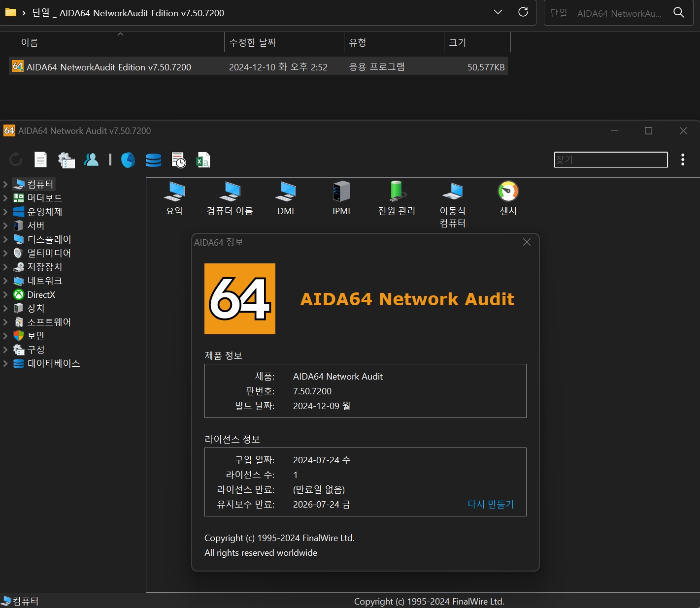The image size is (700, 608).
Task: Select the 구성 tree item
Action: click(x=29, y=350)
